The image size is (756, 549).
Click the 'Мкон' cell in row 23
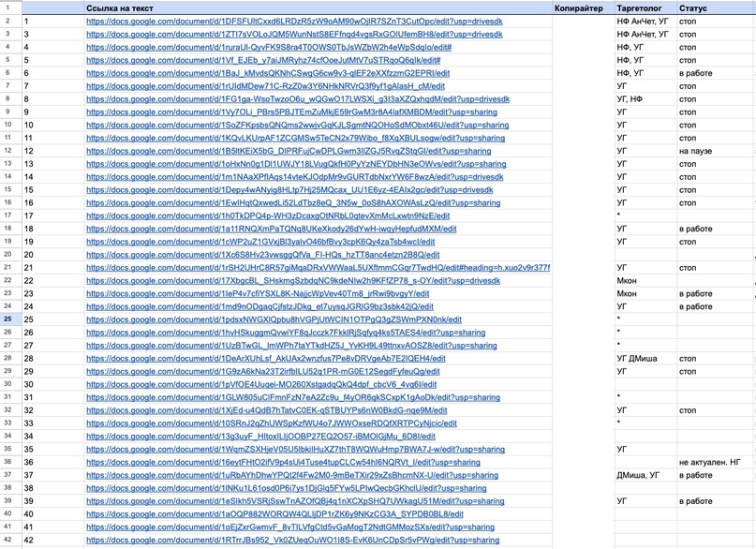point(645,293)
